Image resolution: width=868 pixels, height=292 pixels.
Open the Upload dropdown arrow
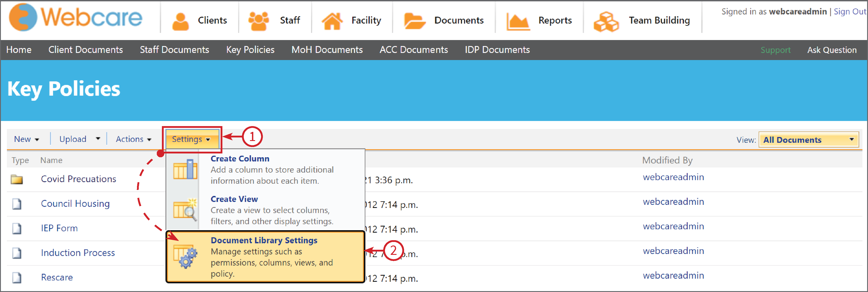tap(98, 139)
